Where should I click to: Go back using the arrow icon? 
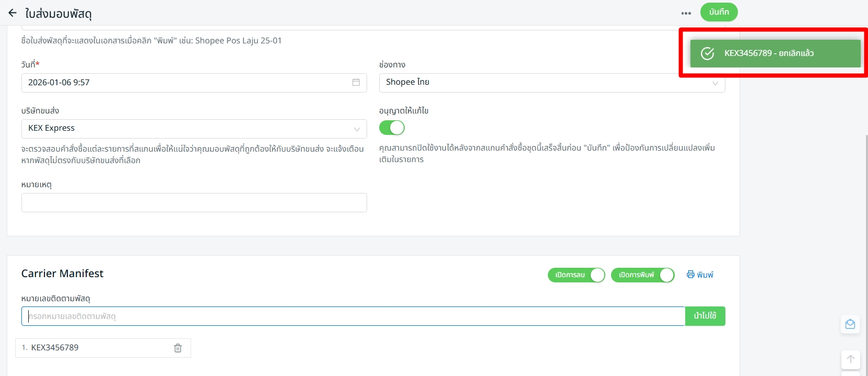[x=13, y=13]
